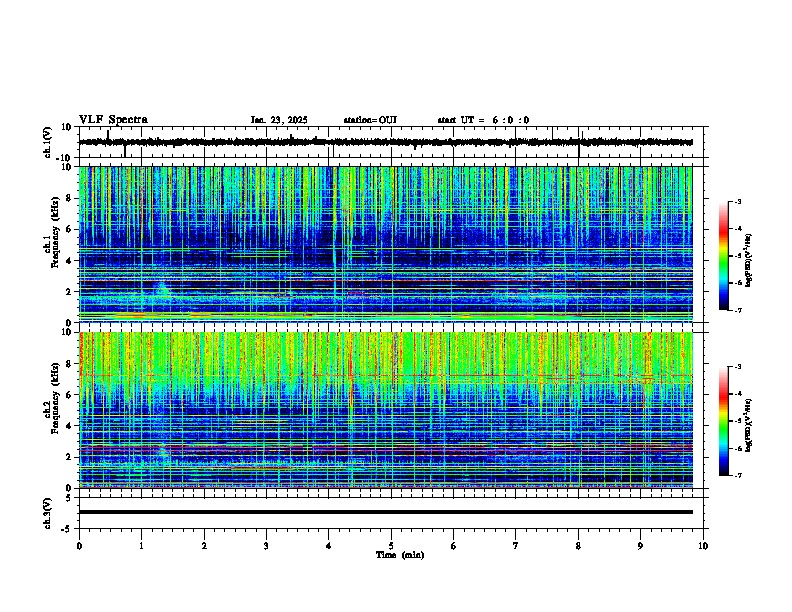Viewport: 792px width, 612px height.
Task: Click the "-10" tick on the ch.1(V) axis
Action: click(64, 158)
